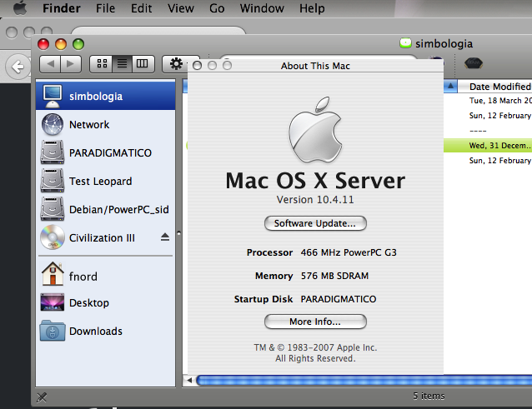Click the dark RAM chip toolbar icon
Image resolution: width=532 pixels, height=409 pixels.
pyautogui.click(x=474, y=63)
